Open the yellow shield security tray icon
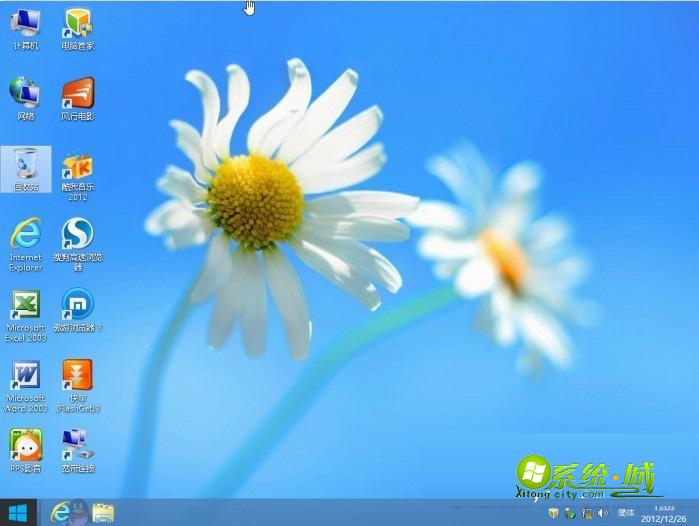The width and height of the screenshot is (699, 526). click(x=553, y=513)
